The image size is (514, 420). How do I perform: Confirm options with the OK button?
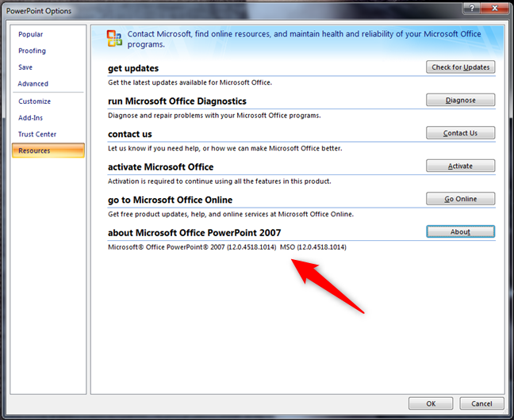click(431, 403)
